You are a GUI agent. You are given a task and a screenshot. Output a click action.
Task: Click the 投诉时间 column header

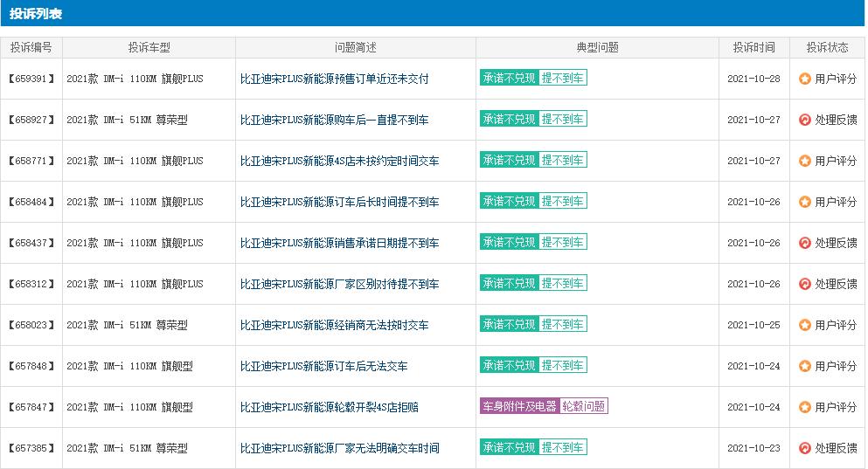click(x=754, y=47)
